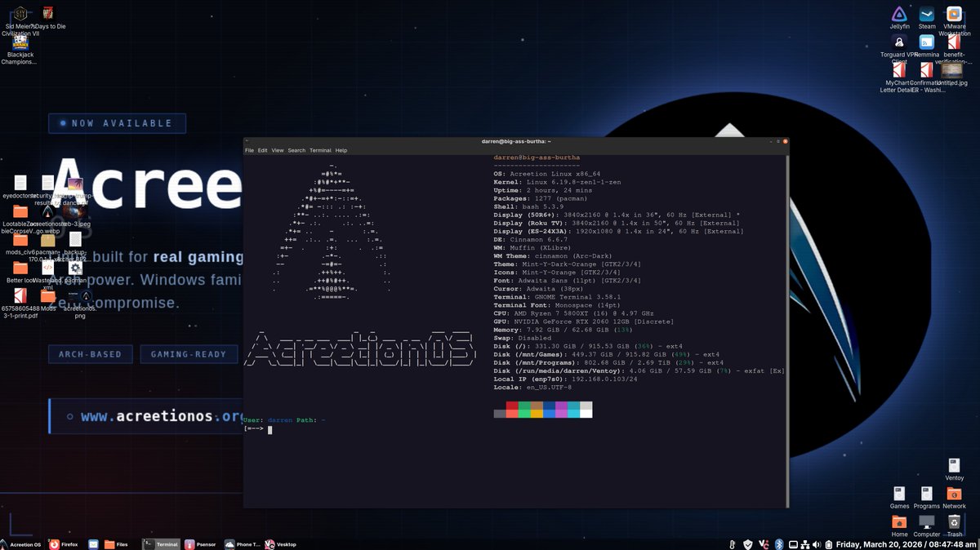Open the Programs drive icon

pos(927,494)
